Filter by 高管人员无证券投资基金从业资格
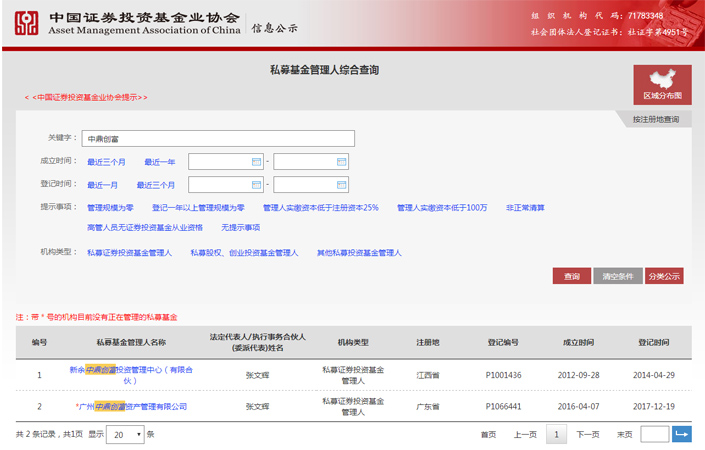This screenshot has height=450, width=705. point(145,227)
